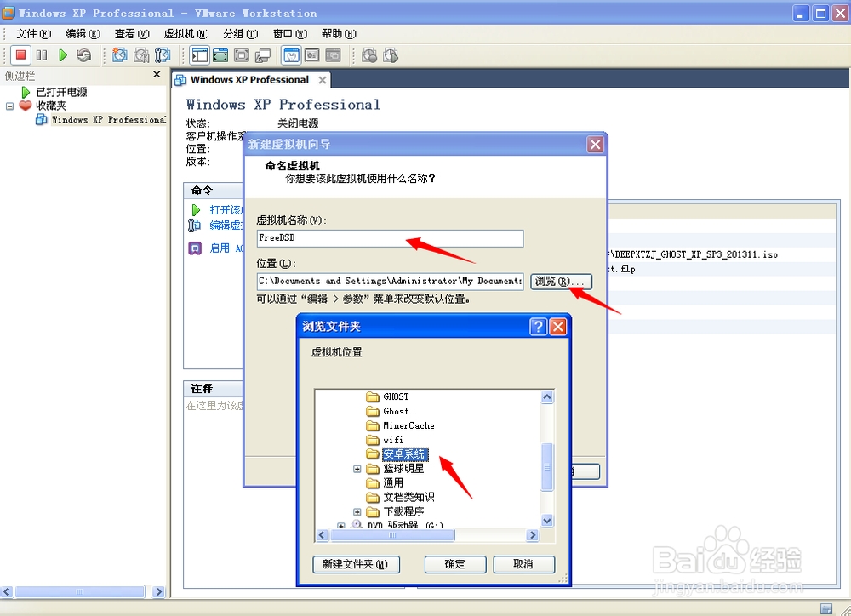Click the folder tree vertical scrollbar thumb

click(547, 467)
